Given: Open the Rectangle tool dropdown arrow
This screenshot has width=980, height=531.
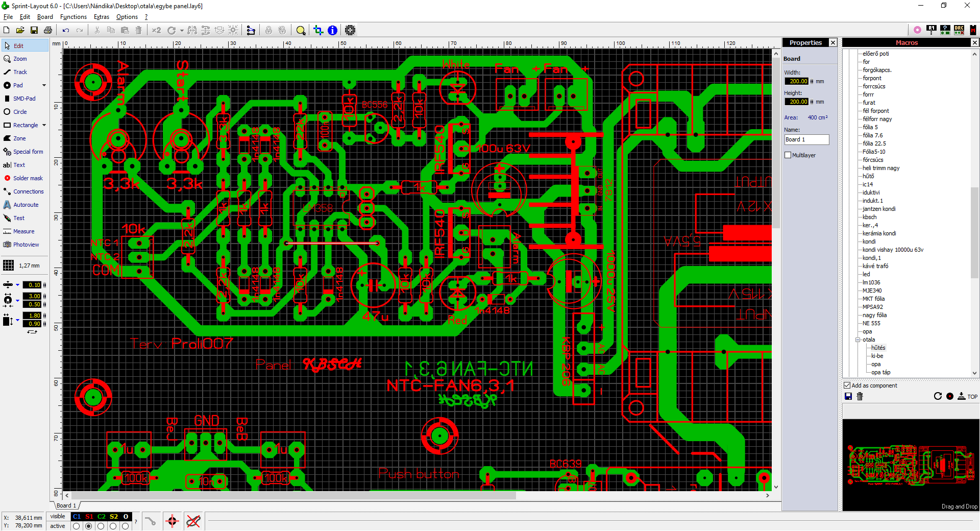Looking at the screenshot, I should (x=44, y=125).
